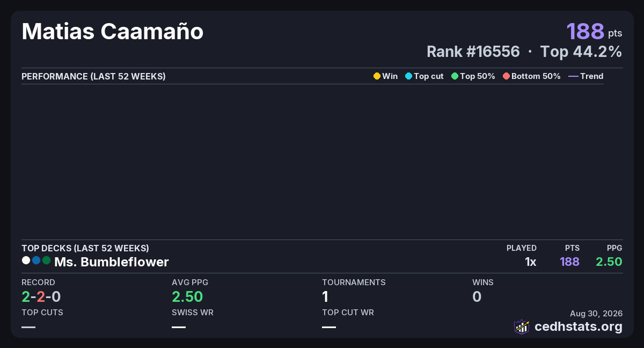The image size is (644, 348).
Task: Click the Aug 30, 2026 date
Action: pyautogui.click(x=596, y=314)
